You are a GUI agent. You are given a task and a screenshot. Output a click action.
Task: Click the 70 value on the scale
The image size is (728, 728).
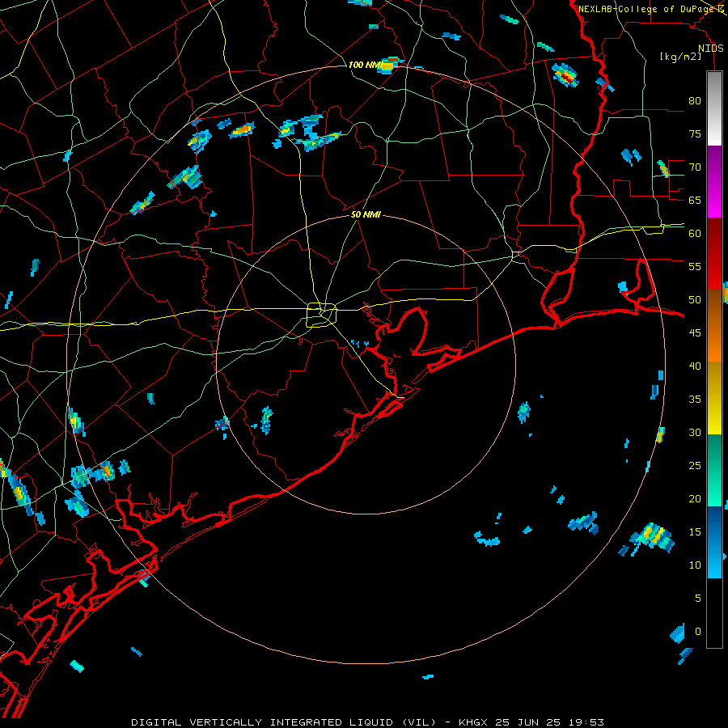pos(695,167)
